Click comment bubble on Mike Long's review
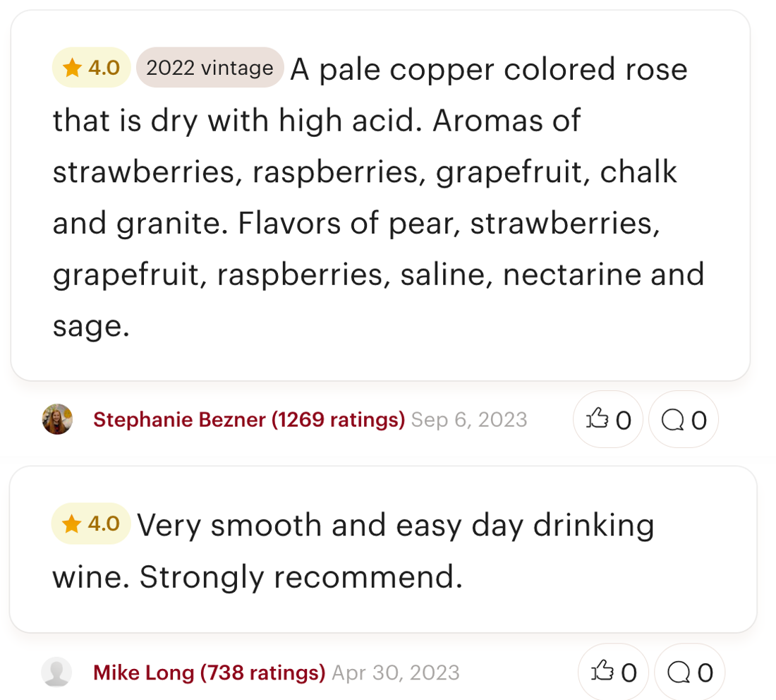 (689, 672)
